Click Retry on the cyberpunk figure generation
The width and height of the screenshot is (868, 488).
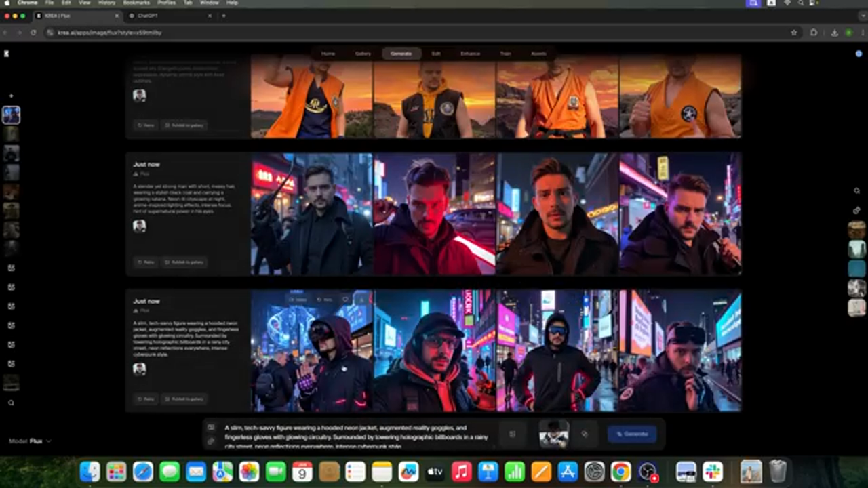coord(146,399)
